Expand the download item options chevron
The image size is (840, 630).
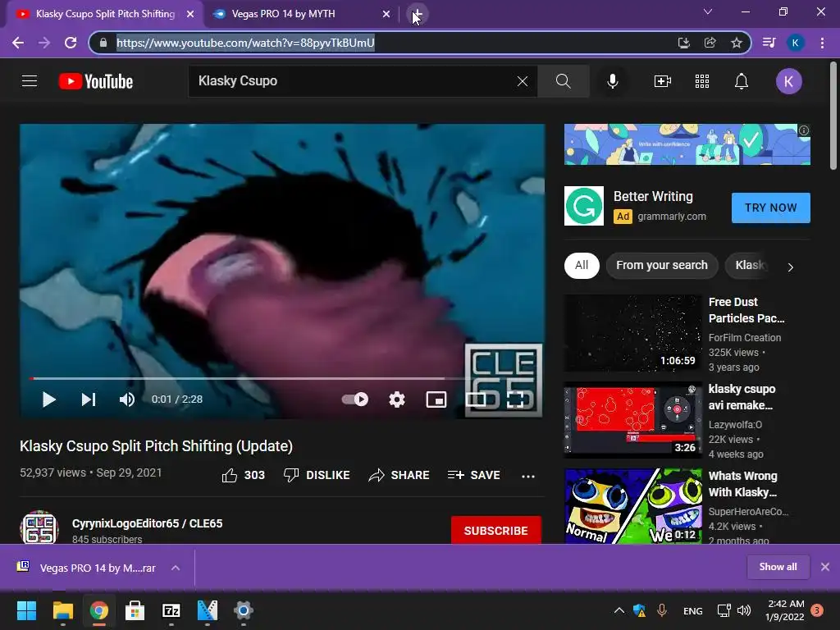pyautogui.click(x=176, y=568)
